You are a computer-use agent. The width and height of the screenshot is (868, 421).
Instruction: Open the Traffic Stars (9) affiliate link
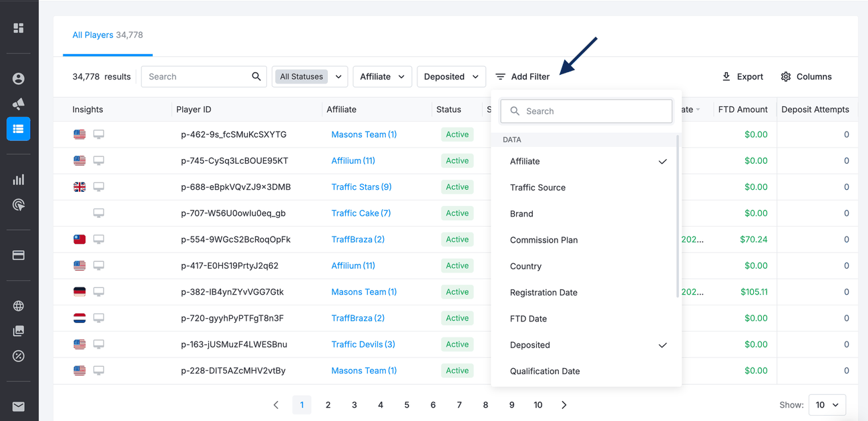[x=361, y=187]
